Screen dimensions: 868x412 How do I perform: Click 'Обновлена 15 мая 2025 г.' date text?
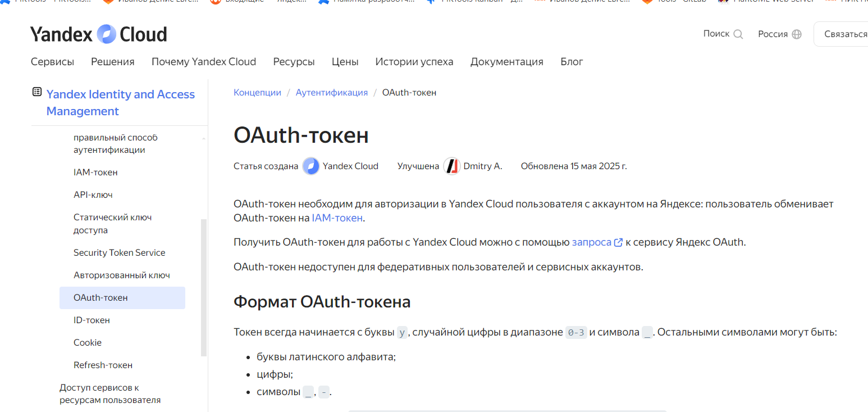[x=574, y=166]
